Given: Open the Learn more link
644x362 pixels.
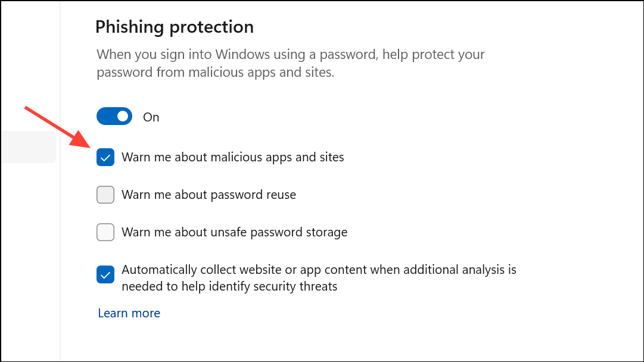Looking at the screenshot, I should pos(129,313).
